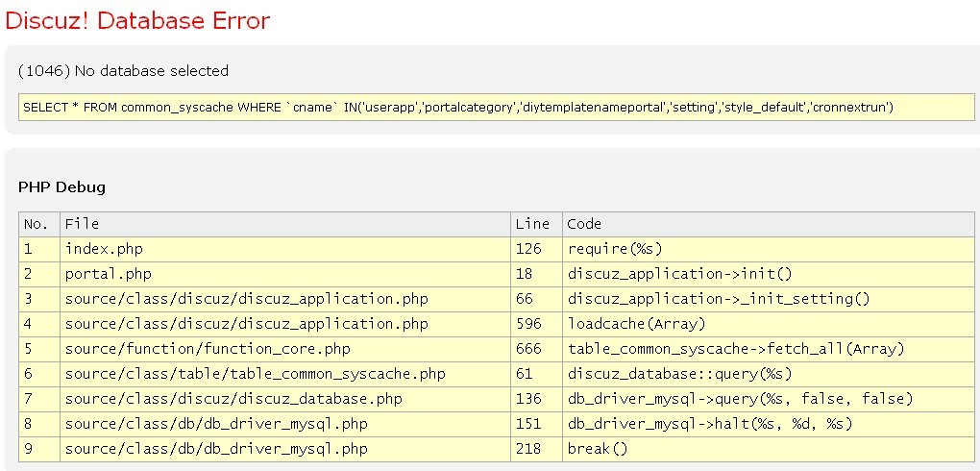This screenshot has height=471, width=980.
Task: Click the 'table_common_syscache->fetch_all(Array)' code cell
Action: 768,349
